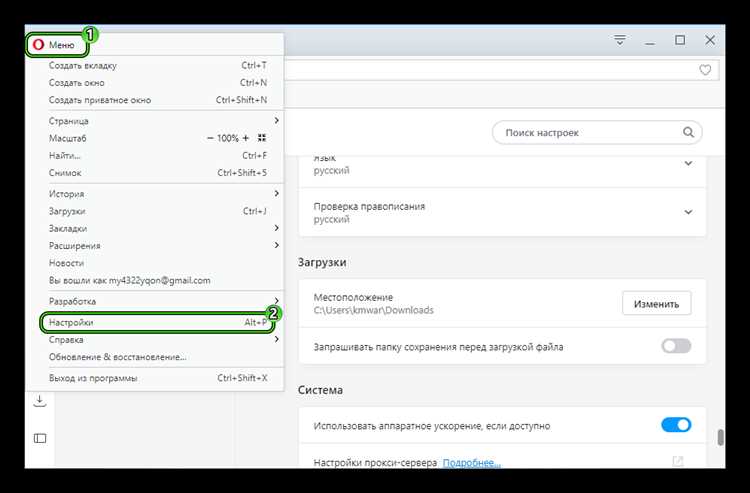Click the Поиск настроек search field
Screen dimensions: 750x493
(590, 132)
